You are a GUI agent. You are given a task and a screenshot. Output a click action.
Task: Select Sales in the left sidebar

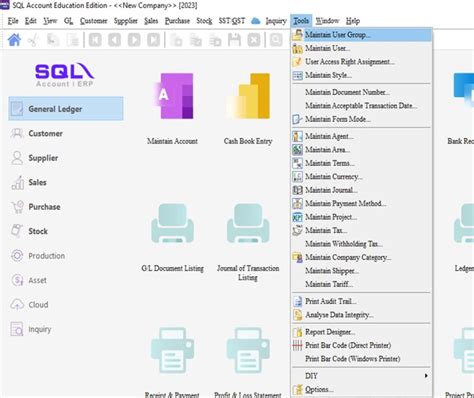[x=66, y=182]
